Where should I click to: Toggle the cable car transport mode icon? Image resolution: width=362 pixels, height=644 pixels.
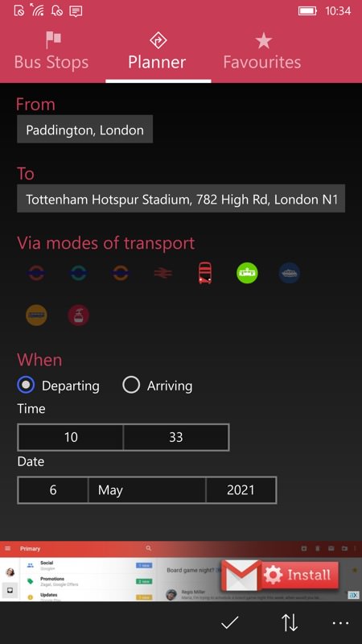coord(78,316)
